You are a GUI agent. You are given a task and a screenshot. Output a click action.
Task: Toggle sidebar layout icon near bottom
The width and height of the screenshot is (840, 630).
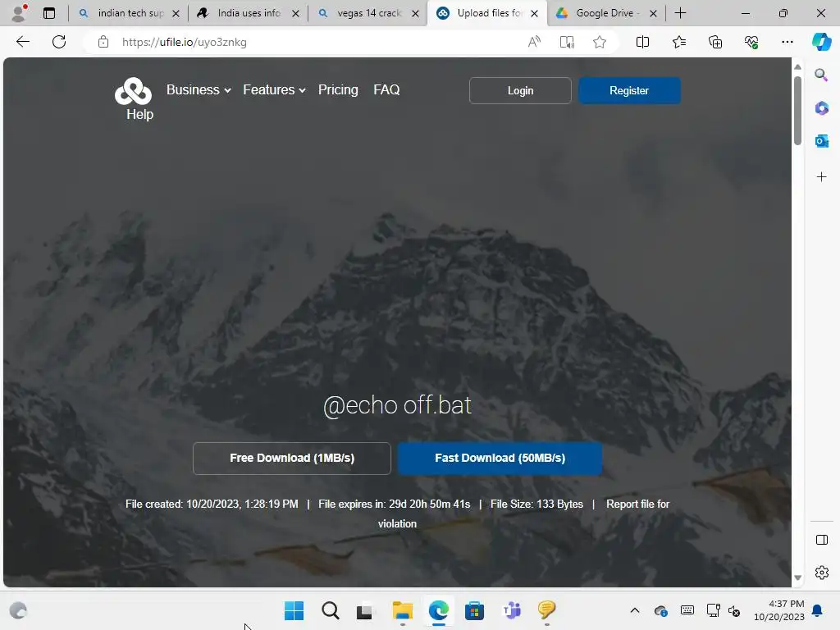pos(821,540)
